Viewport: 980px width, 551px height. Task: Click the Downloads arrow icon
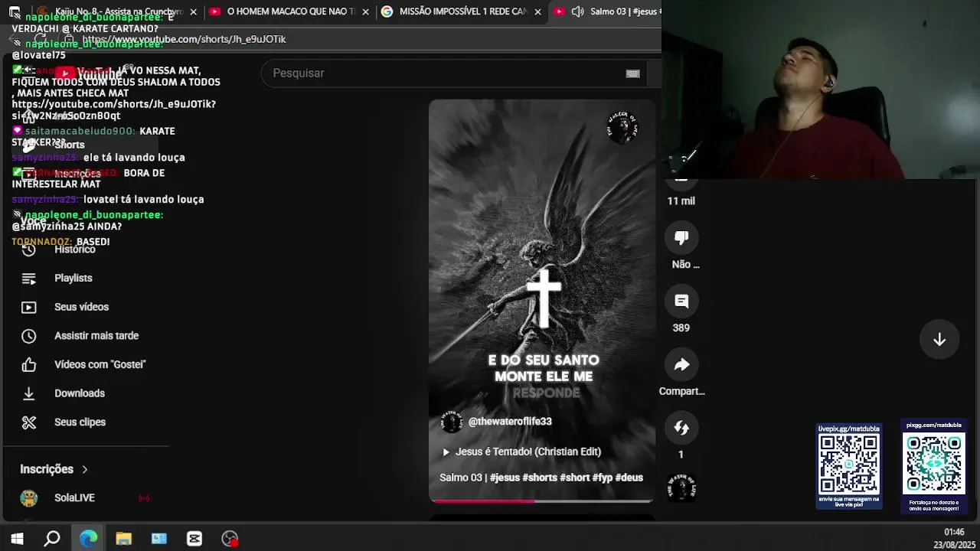28,393
